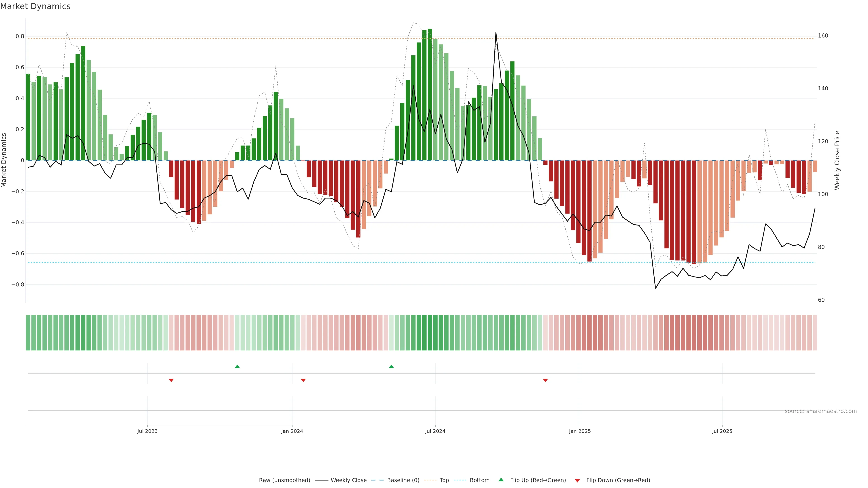This screenshot has width=868, height=488.
Task: Click the first red flip-down marker
Action: point(171,380)
